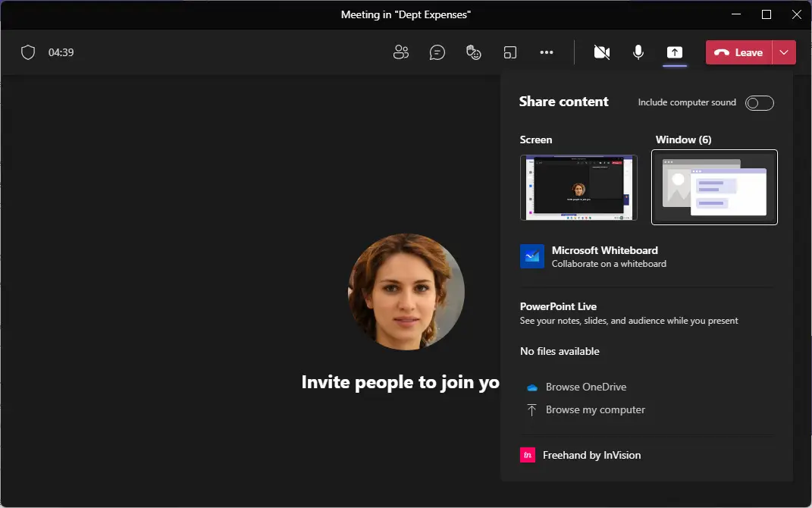Open the meeting chat icon
812x508 pixels.
(437, 52)
